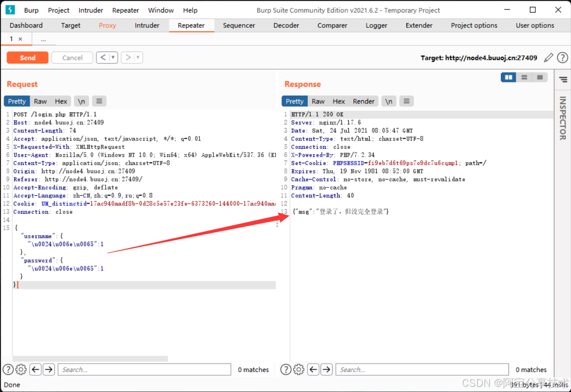The width and height of the screenshot is (571, 392).
Task: Click the X-Powered-By PHP/7.2.34 line
Action: click(333, 155)
